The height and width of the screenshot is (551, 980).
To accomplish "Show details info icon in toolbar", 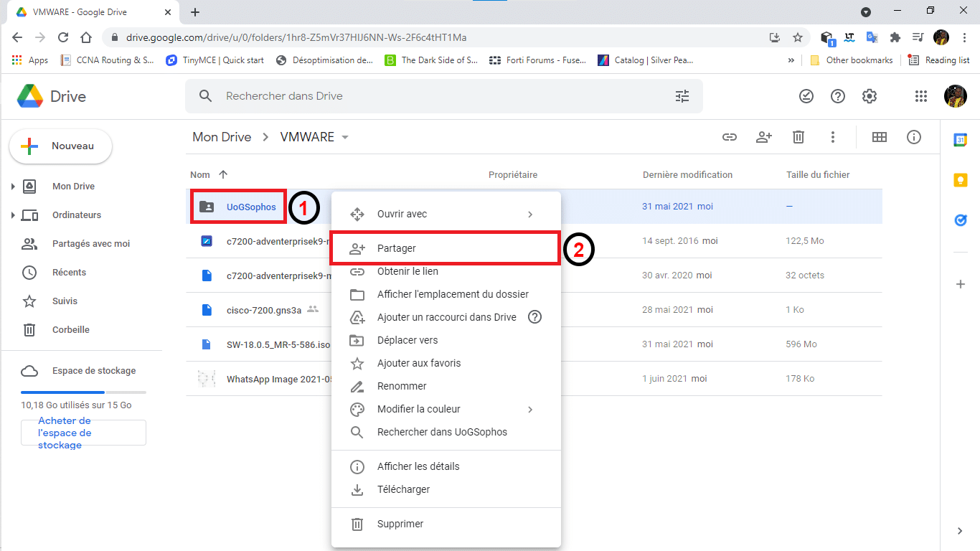I will [x=914, y=137].
